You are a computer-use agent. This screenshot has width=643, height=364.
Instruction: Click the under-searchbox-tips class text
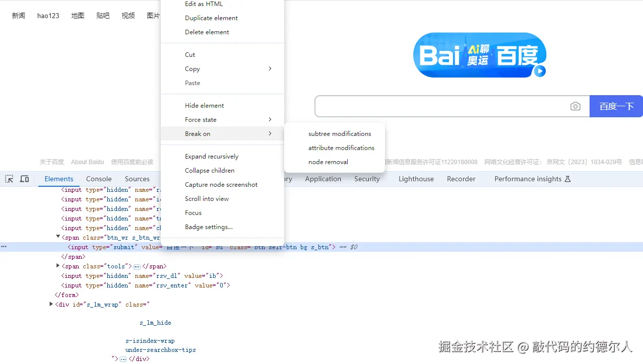coord(161,350)
